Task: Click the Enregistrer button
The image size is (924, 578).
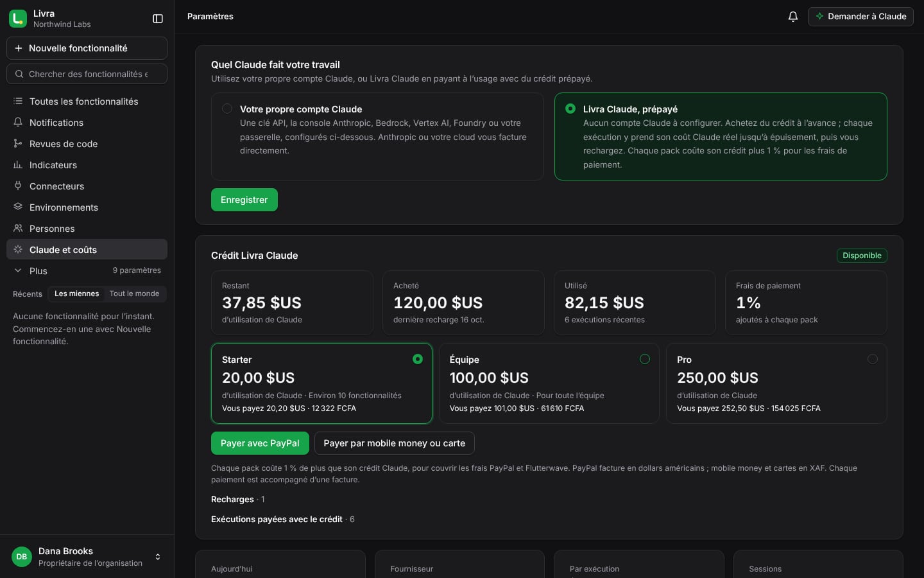Action: coord(244,200)
